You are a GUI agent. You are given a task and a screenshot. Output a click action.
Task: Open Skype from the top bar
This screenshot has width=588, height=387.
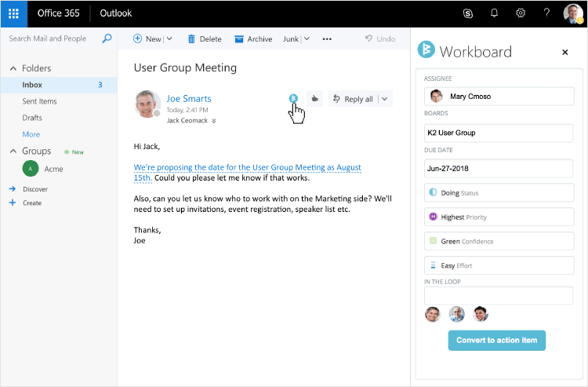(x=467, y=13)
